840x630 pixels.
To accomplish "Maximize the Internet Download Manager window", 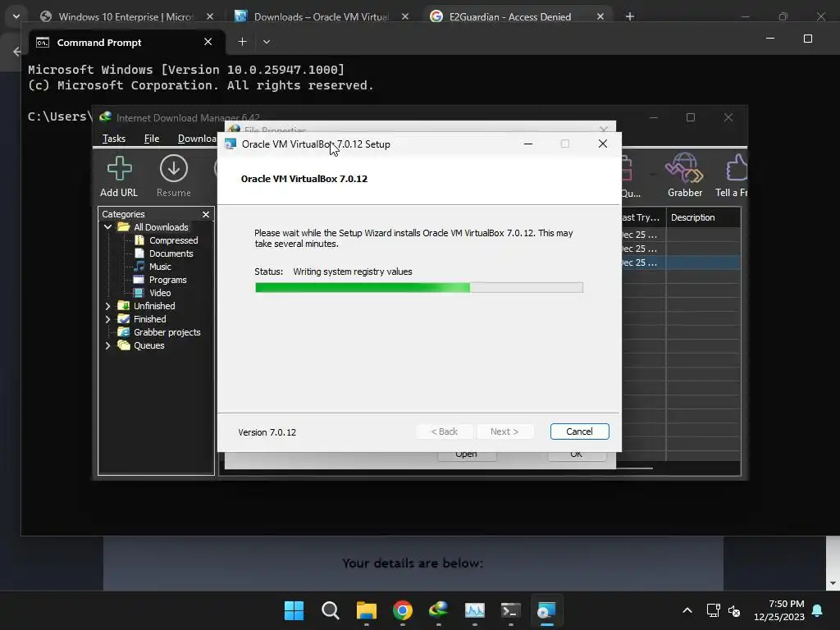I will (x=691, y=117).
